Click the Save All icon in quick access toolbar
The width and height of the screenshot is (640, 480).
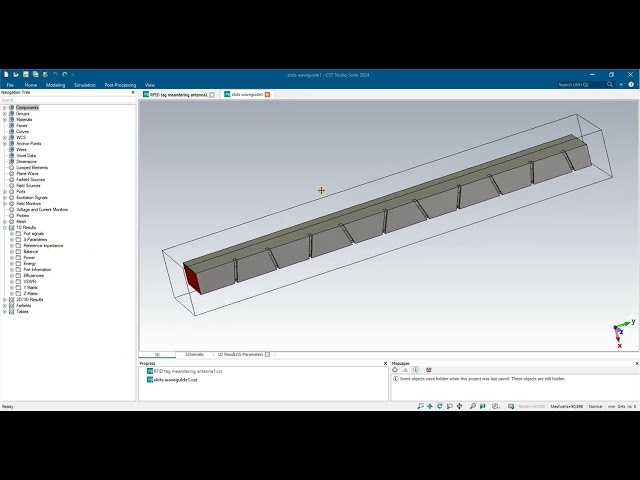pos(36,74)
